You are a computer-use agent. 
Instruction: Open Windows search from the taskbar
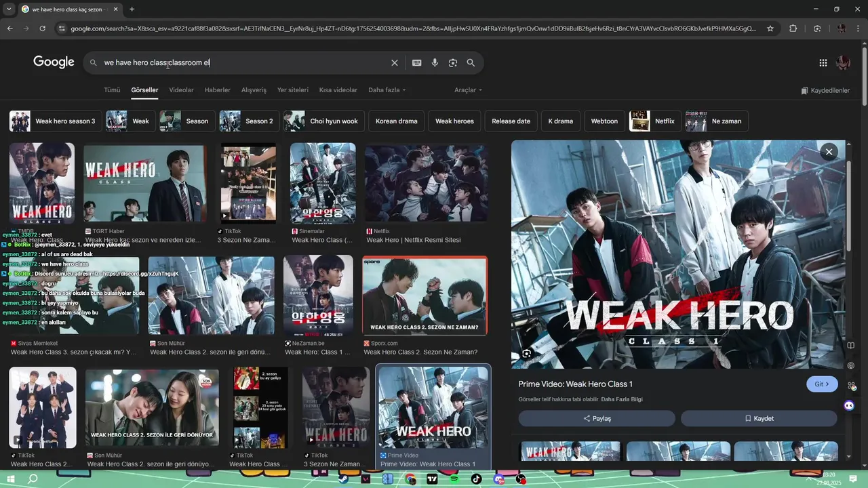pos(33,479)
